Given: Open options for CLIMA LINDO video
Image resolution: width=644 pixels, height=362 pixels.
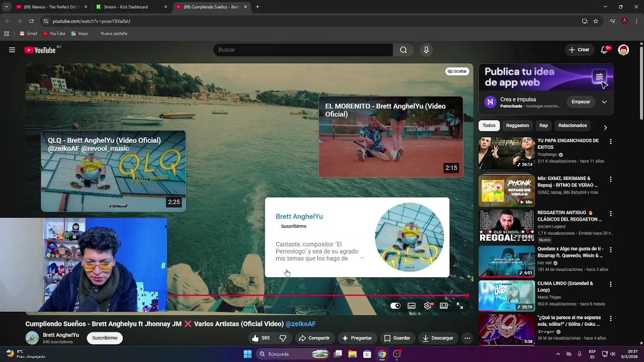Looking at the screenshot, I should point(611,284).
